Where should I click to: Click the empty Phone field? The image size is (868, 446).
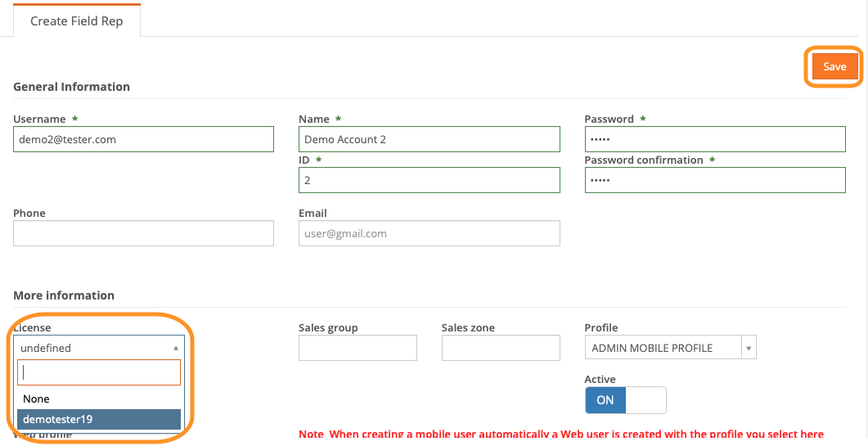(x=143, y=233)
